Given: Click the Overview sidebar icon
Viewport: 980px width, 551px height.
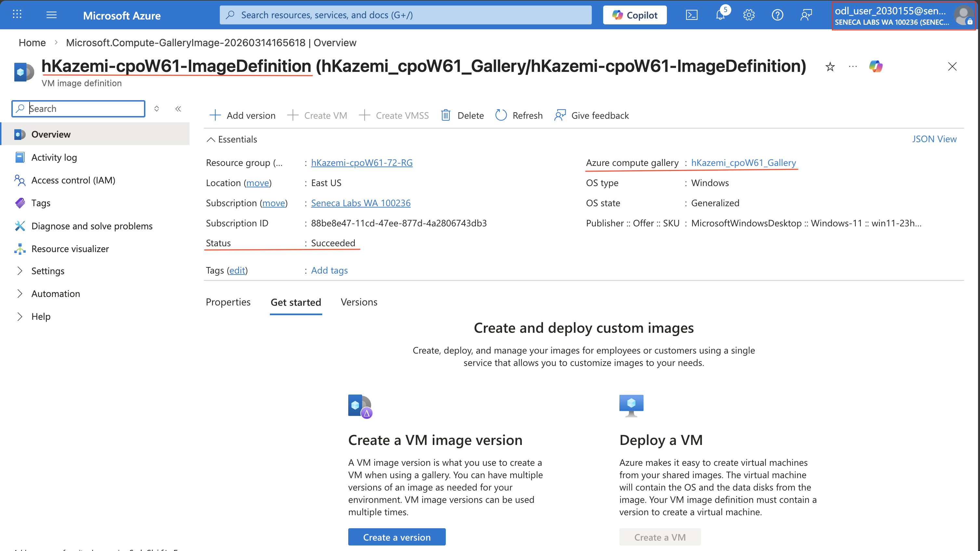Looking at the screenshot, I should pyautogui.click(x=20, y=134).
